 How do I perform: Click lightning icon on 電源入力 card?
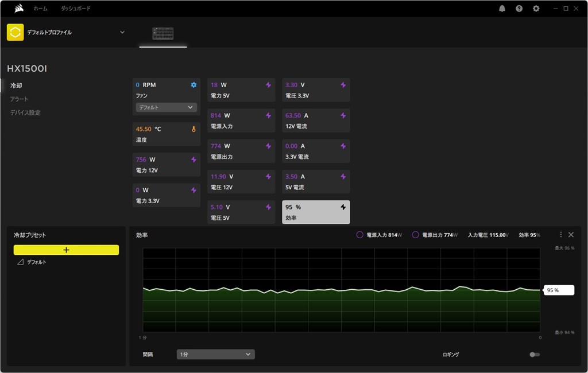pyautogui.click(x=269, y=115)
